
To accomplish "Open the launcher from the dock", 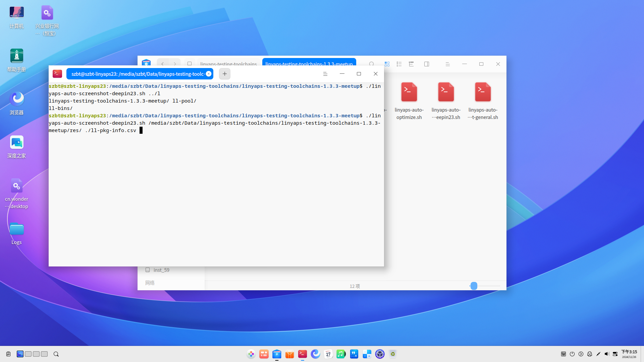I will pyautogui.click(x=251, y=354).
